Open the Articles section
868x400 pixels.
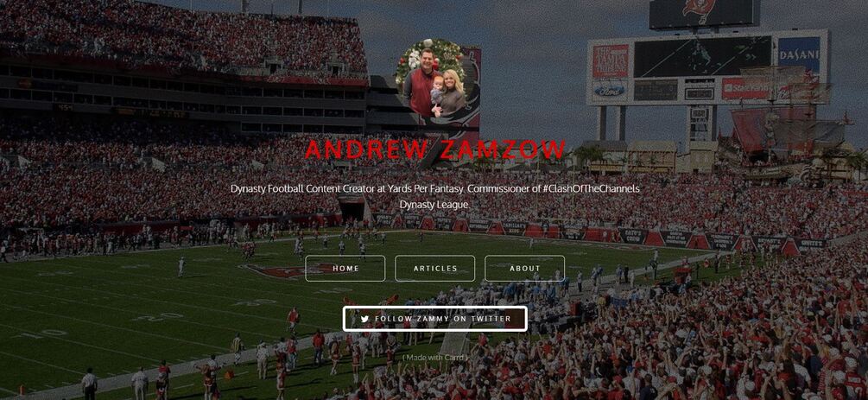[435, 268]
